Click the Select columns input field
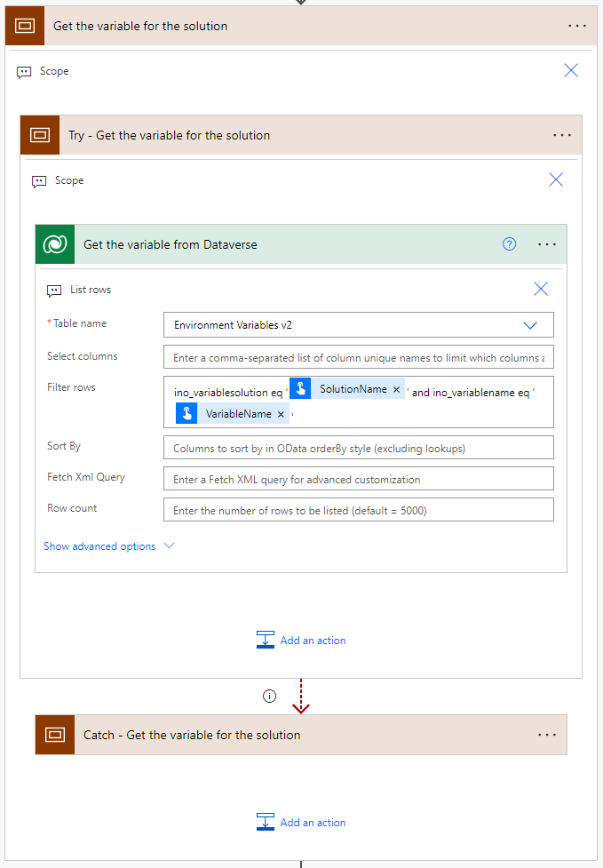 coord(358,357)
